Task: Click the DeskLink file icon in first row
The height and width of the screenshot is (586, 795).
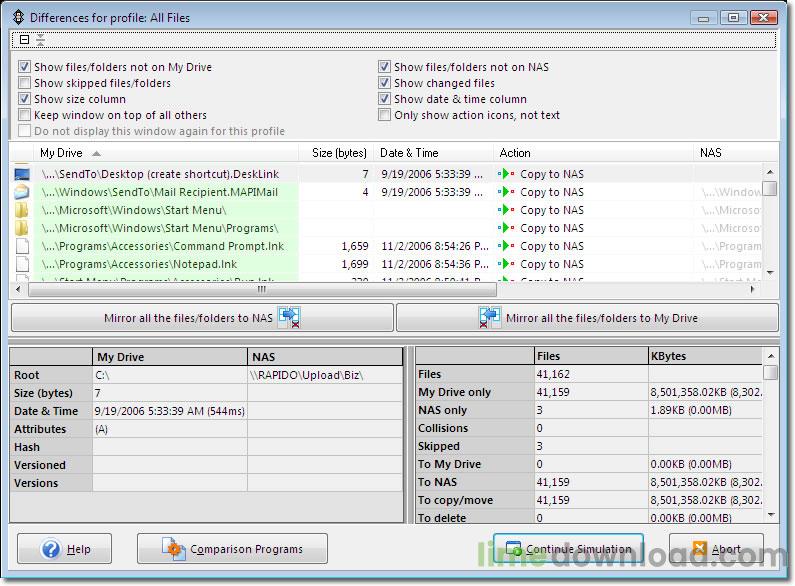Action: click(22, 174)
